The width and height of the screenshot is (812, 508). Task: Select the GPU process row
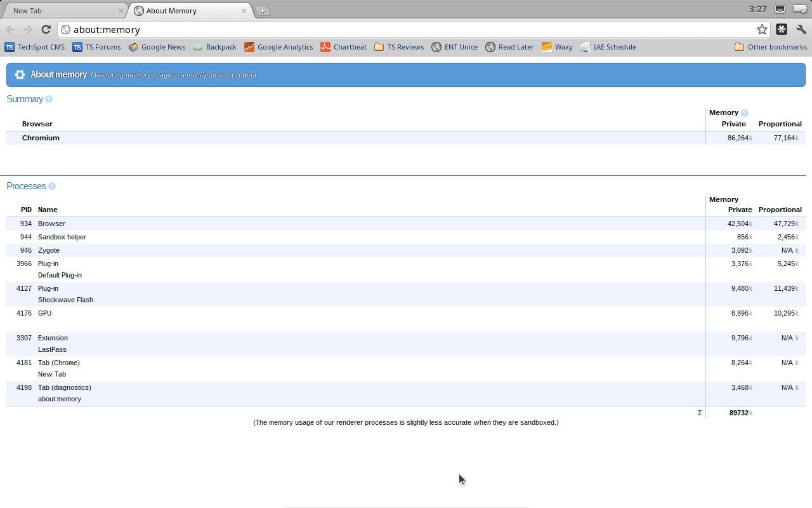[x=406, y=319]
